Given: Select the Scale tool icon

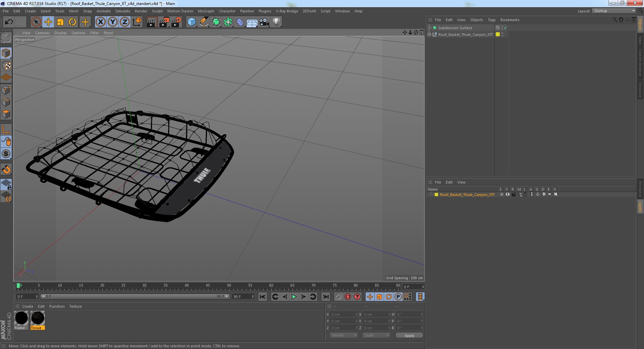Looking at the screenshot, I should click(60, 22).
